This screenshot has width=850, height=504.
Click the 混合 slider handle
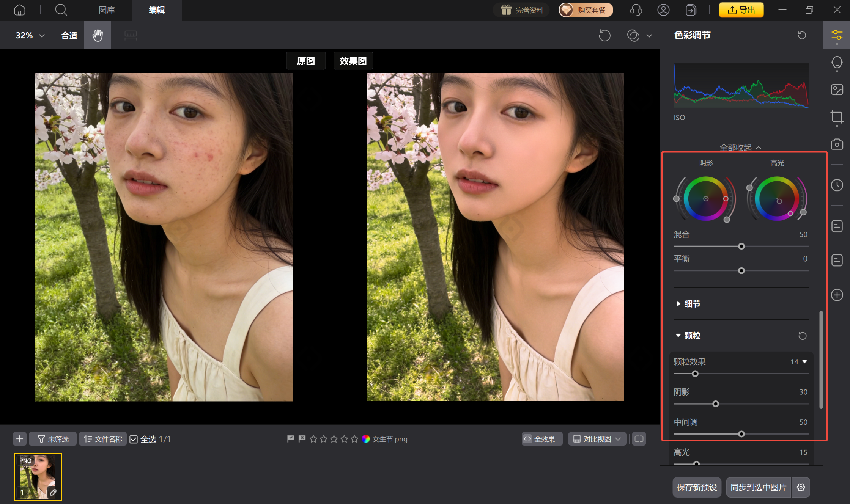[x=741, y=246]
